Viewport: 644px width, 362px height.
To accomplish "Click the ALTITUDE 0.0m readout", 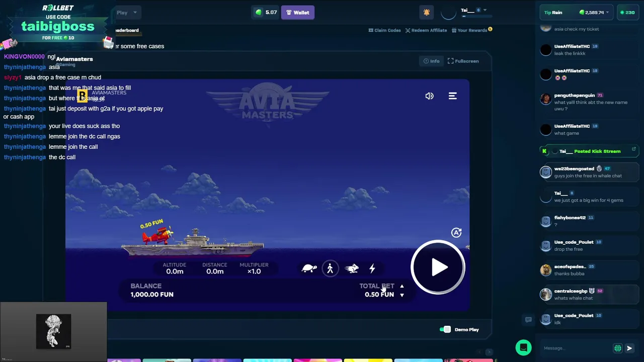I will point(175,268).
